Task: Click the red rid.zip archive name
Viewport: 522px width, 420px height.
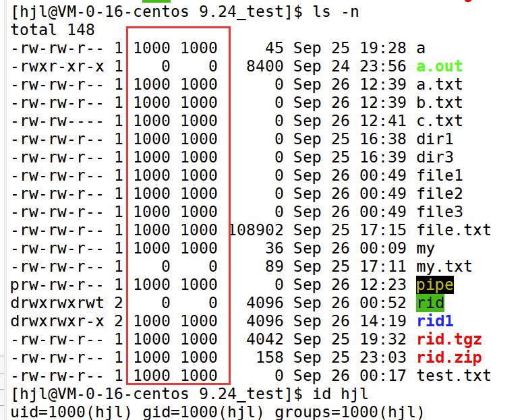Action: [x=449, y=357]
